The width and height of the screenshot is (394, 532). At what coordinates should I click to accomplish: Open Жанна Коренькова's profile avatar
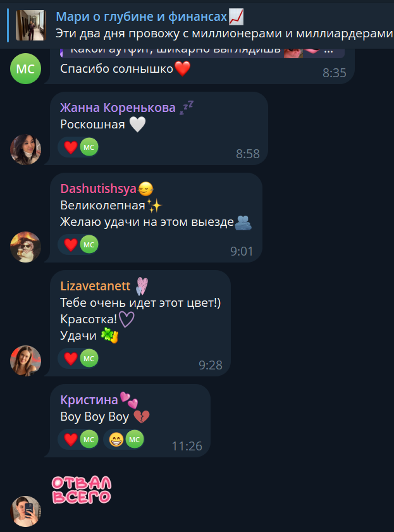click(25, 150)
